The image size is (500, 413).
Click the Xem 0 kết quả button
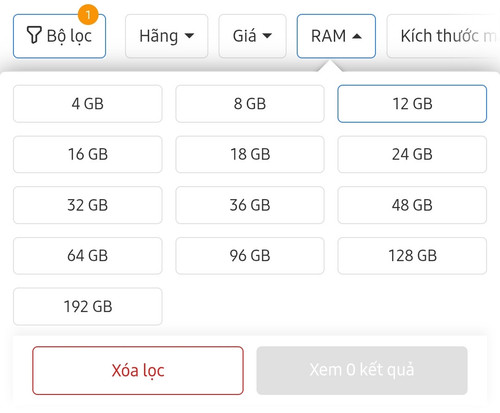coord(362,370)
